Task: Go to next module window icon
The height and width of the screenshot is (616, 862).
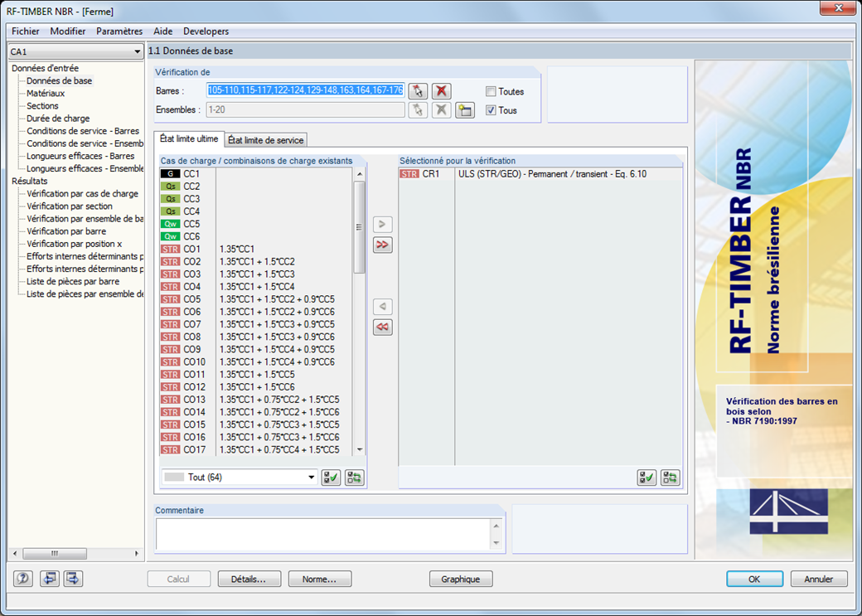Action: (73, 579)
